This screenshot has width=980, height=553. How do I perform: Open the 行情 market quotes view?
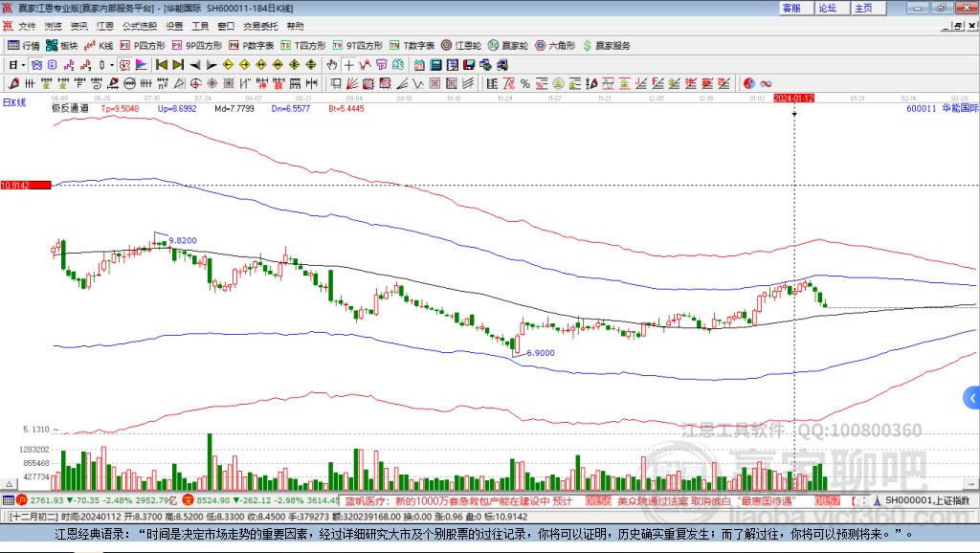[25, 45]
